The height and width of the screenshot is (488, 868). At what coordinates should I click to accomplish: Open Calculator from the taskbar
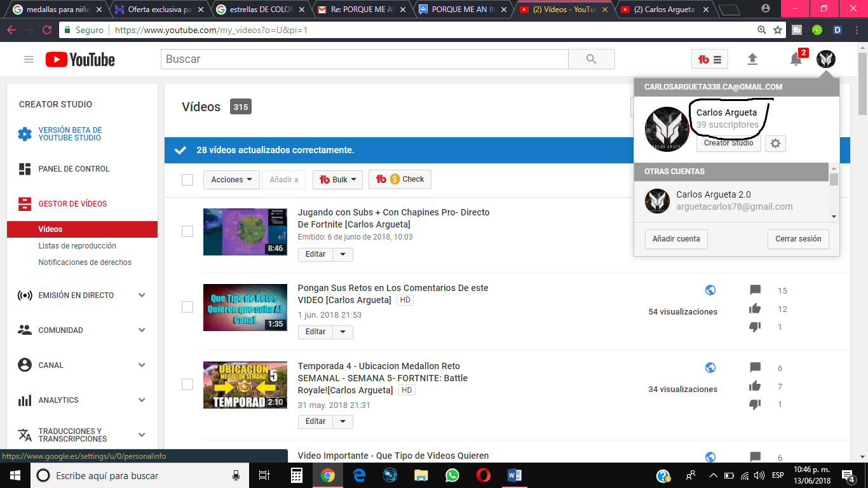[296, 475]
